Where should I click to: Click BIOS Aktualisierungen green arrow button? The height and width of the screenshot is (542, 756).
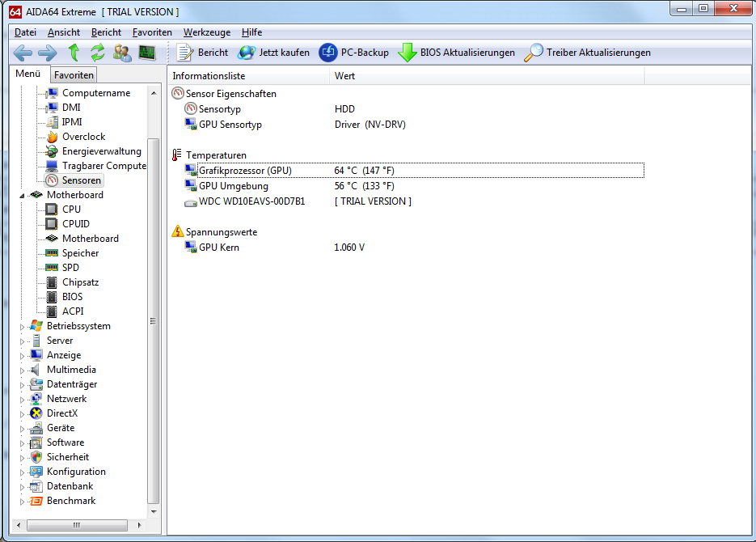(x=456, y=53)
